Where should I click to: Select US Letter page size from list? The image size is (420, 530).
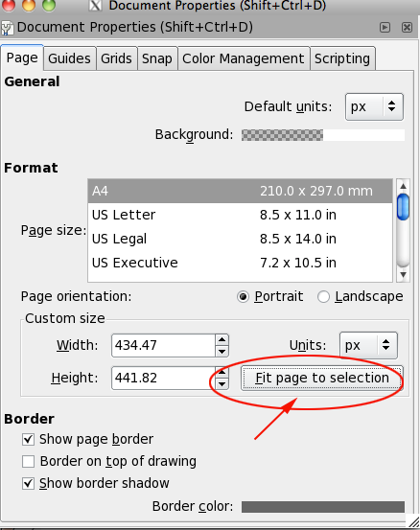[240, 215]
